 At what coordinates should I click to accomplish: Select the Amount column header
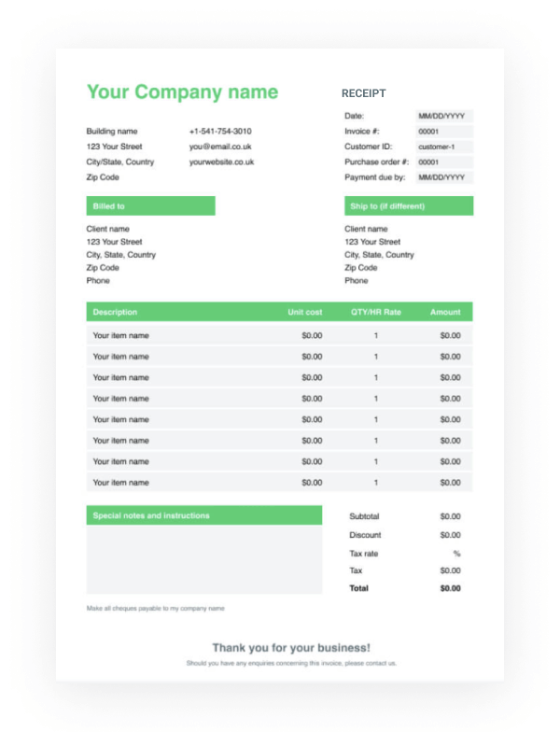[x=445, y=312]
